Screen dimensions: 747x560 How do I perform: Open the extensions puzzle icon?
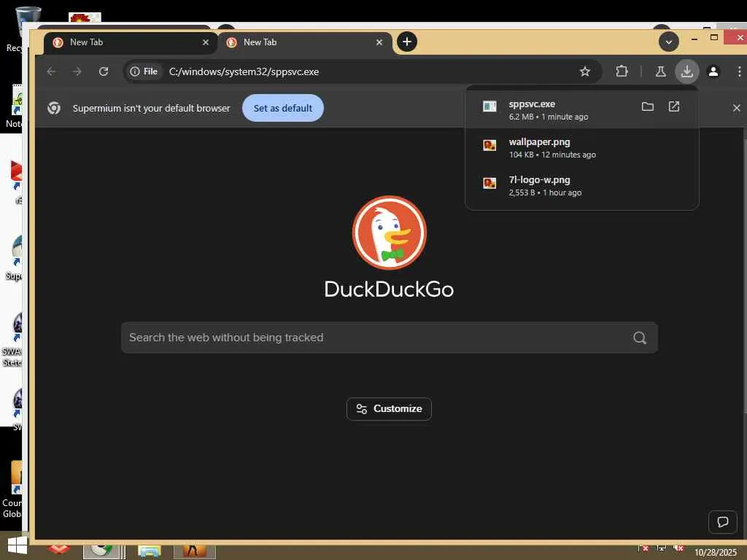(x=622, y=71)
